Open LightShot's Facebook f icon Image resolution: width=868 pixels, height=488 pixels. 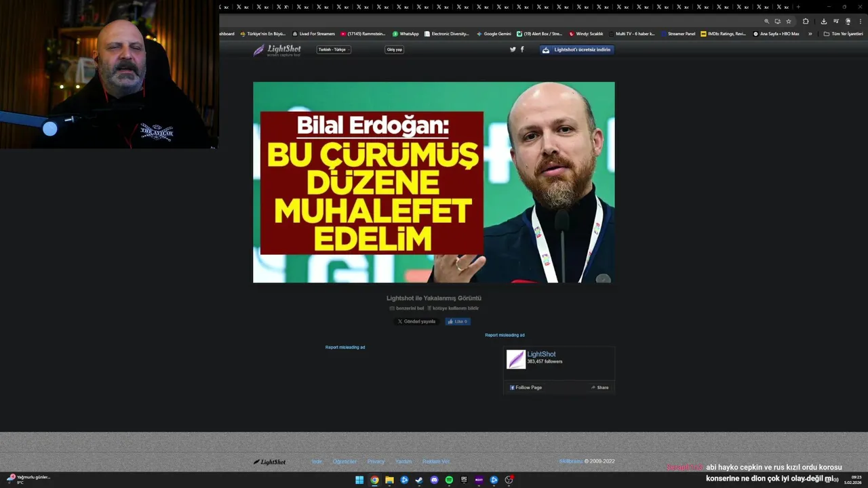click(522, 49)
